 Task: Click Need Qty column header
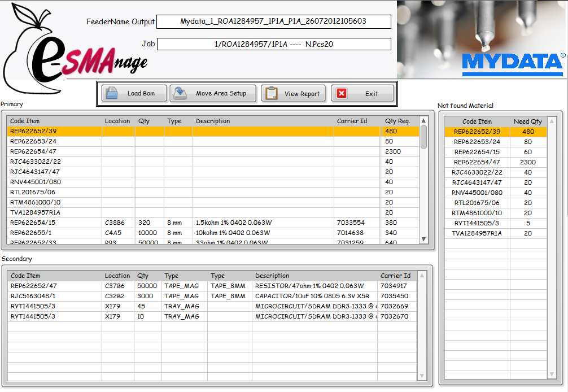click(x=527, y=121)
